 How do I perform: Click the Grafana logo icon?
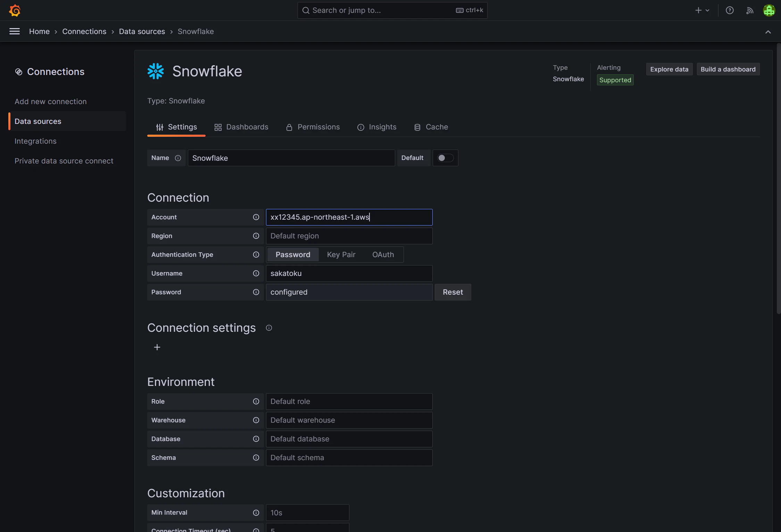tap(15, 10)
